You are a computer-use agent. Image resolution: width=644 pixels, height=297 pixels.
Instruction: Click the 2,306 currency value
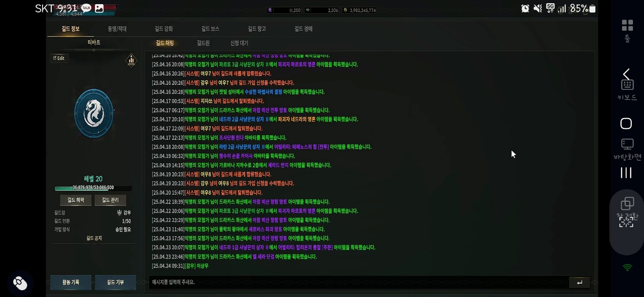tap(333, 10)
